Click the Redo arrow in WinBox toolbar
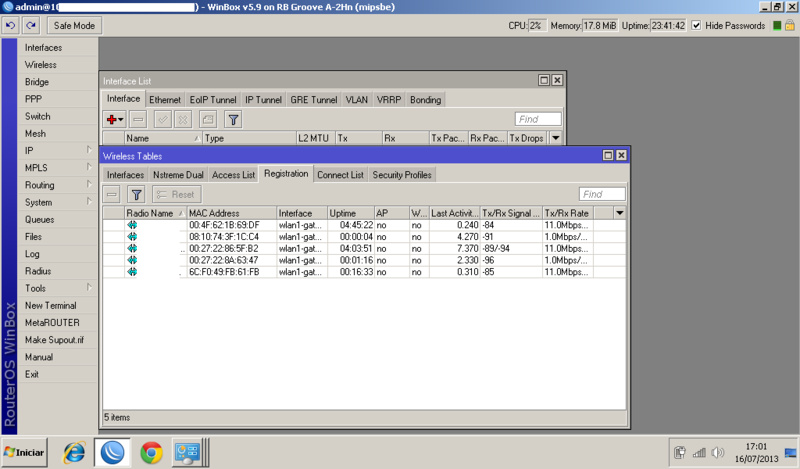The image size is (800, 469). [31, 25]
